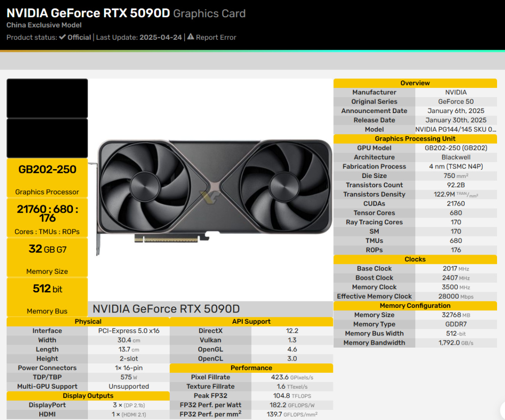
Task: Click the ROPs value 176 in table
Action: point(456,250)
